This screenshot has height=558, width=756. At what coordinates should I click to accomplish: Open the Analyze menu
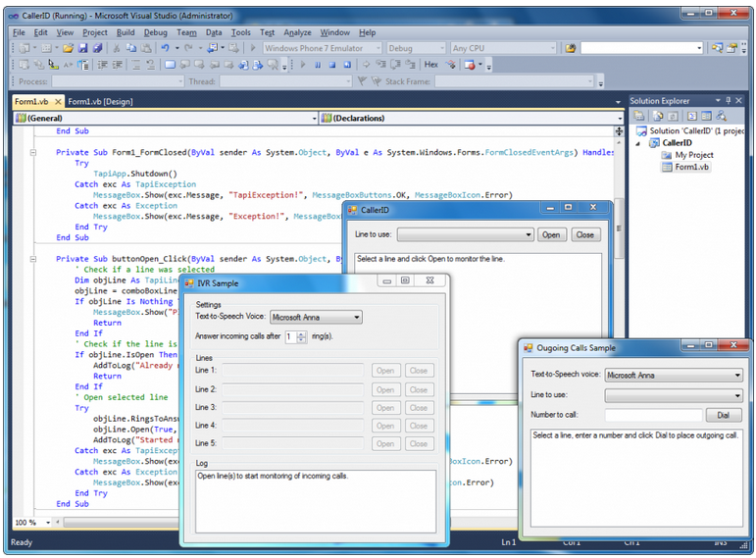point(297,32)
